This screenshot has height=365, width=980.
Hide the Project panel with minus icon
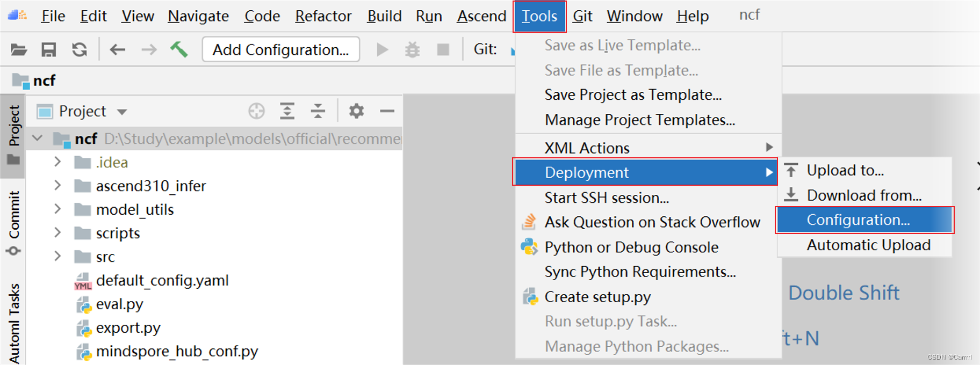click(387, 111)
